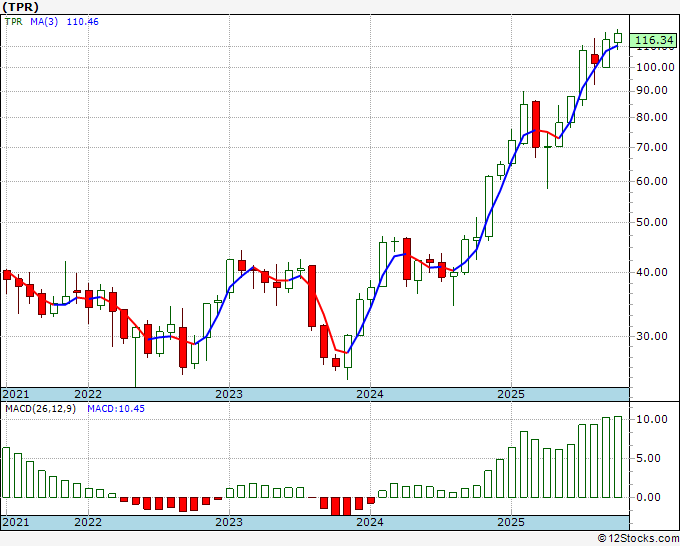This screenshot has width=680, height=546.
Task: Click the MACD:10.45 value label
Action: click(116, 409)
